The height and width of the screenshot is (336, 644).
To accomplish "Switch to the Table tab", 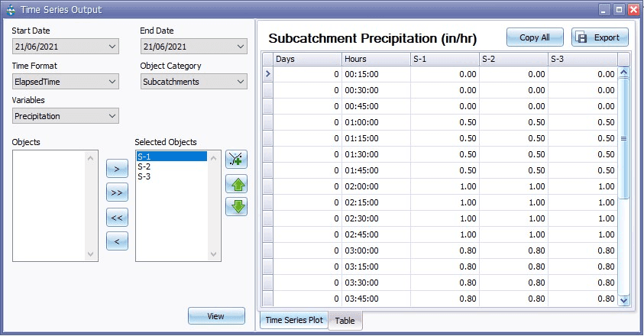I will (x=345, y=321).
